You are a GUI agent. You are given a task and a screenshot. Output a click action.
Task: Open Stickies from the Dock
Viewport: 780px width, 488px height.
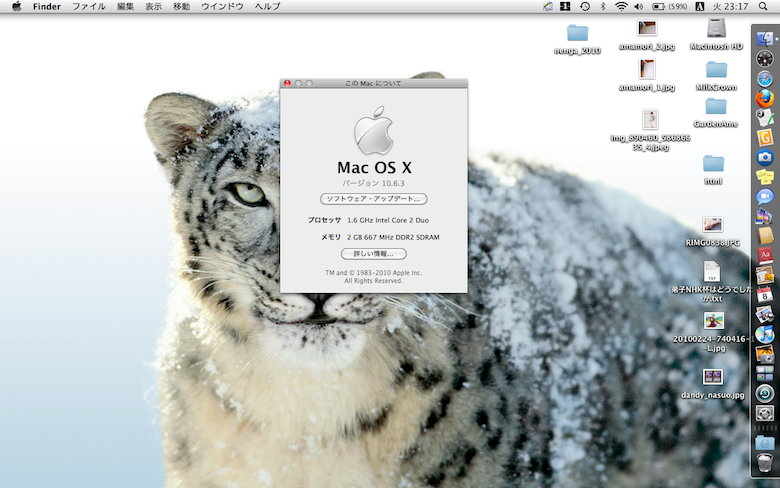765,177
